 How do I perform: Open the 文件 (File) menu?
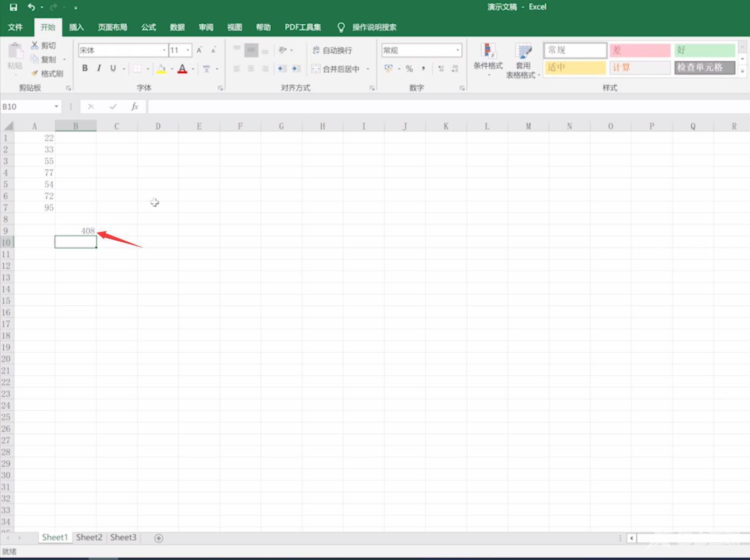click(15, 27)
